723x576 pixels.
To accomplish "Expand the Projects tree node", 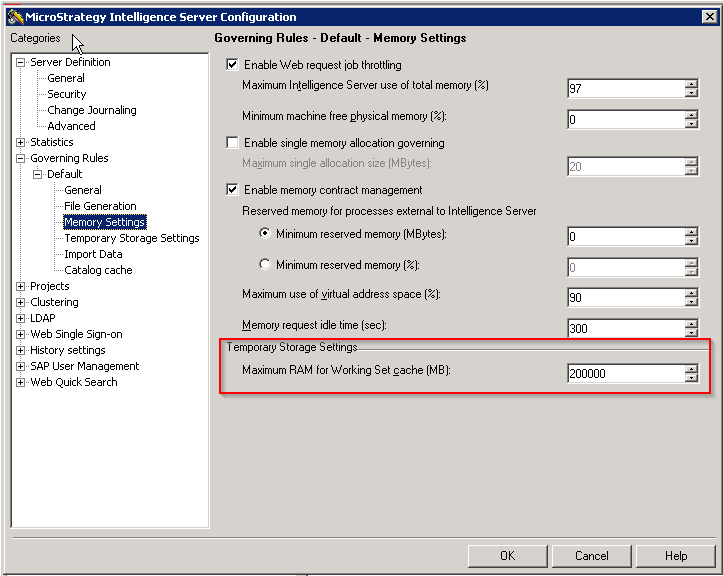I will click(21, 286).
